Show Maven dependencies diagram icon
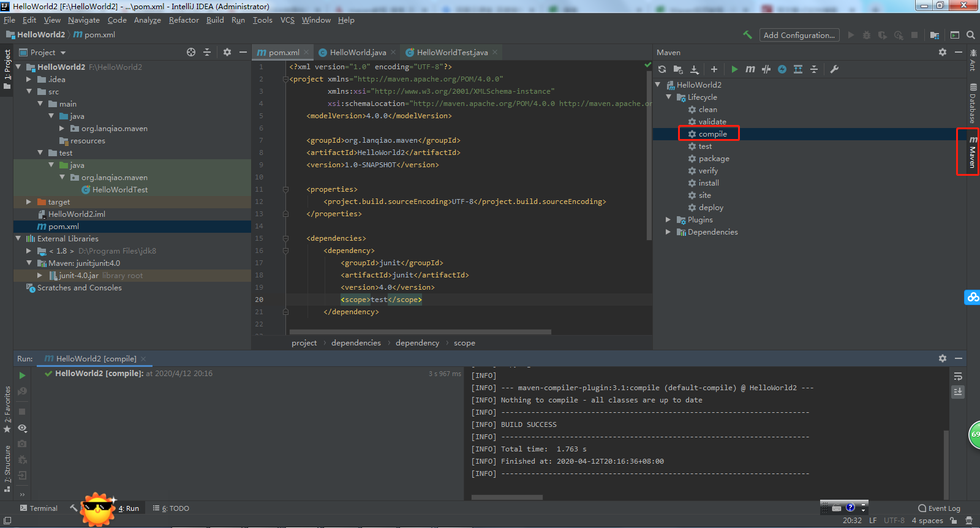Screen dimensions: 980x528 click(x=798, y=69)
